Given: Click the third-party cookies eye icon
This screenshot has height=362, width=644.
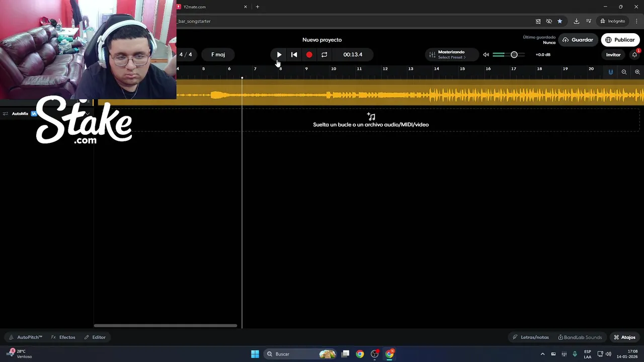Looking at the screenshot, I should 549,21.
